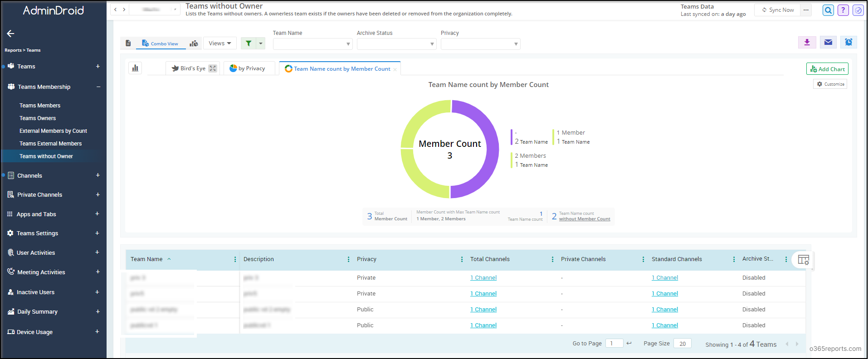Viewport: 868px width, 359px height.
Task: Open Teams Members report in sidebar
Action: [x=40, y=105]
